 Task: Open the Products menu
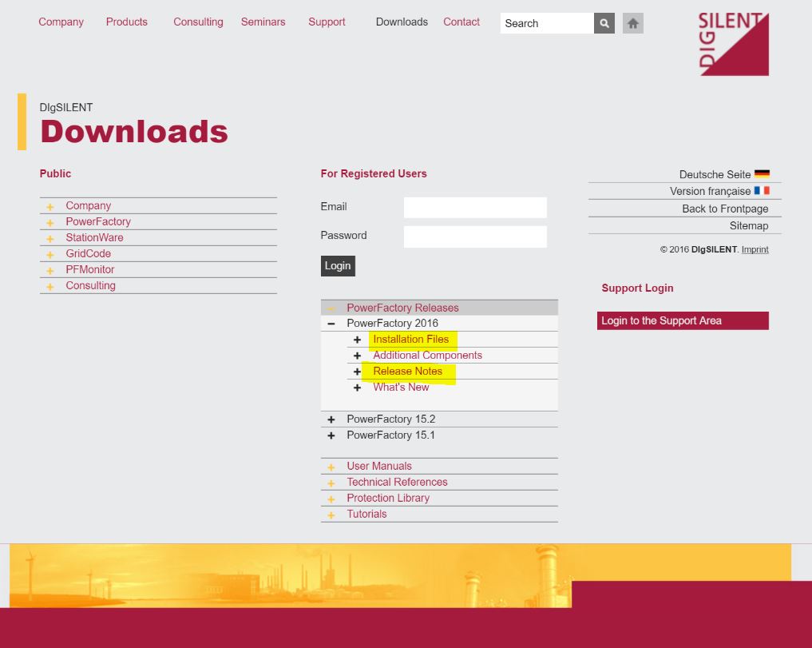(126, 22)
